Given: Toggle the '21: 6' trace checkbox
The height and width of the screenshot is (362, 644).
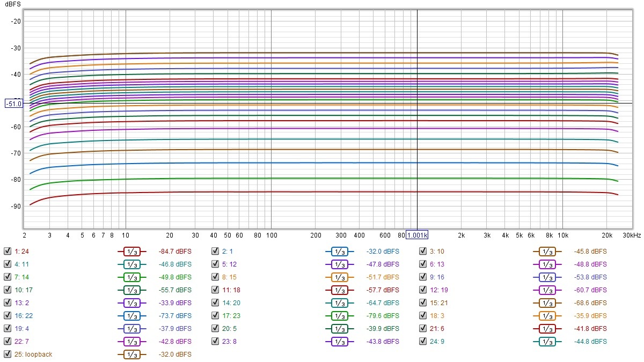Looking at the screenshot, I should click(423, 328).
